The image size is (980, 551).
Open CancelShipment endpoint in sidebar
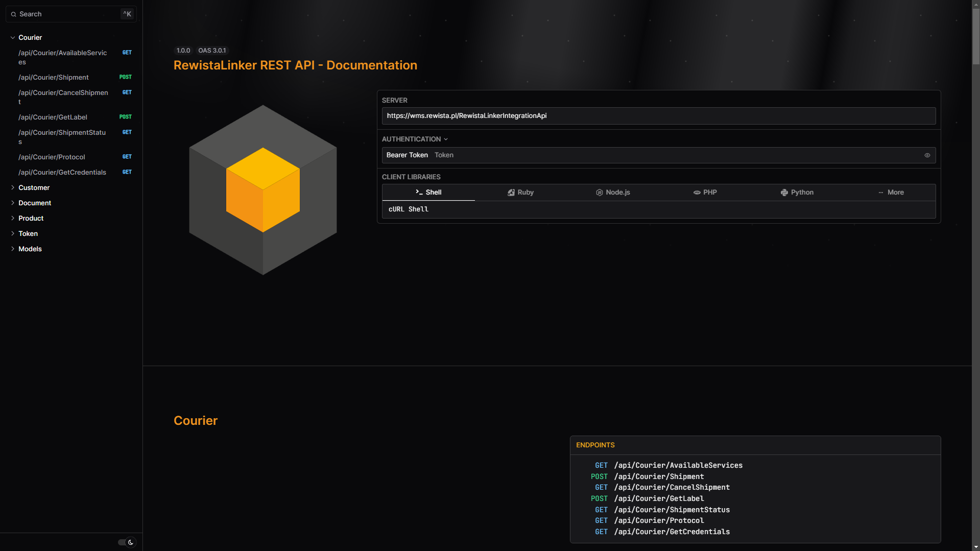click(x=71, y=97)
